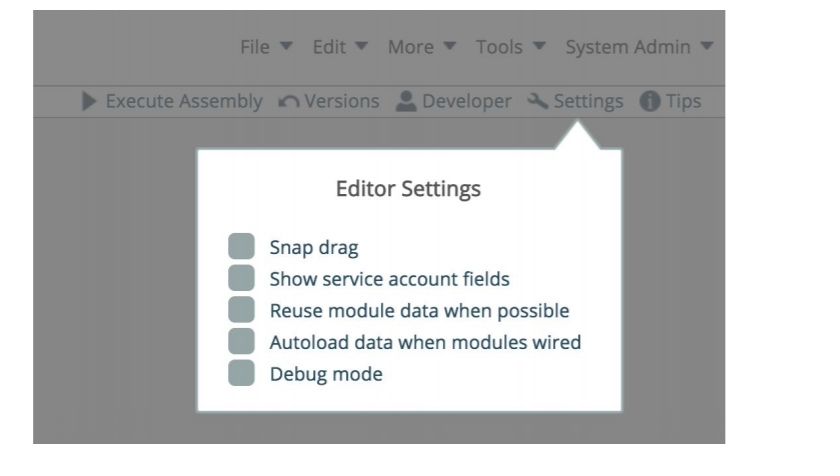Image resolution: width=840 pixels, height=476 pixels.
Task: Check Reuse module data when possible
Action: [241, 310]
